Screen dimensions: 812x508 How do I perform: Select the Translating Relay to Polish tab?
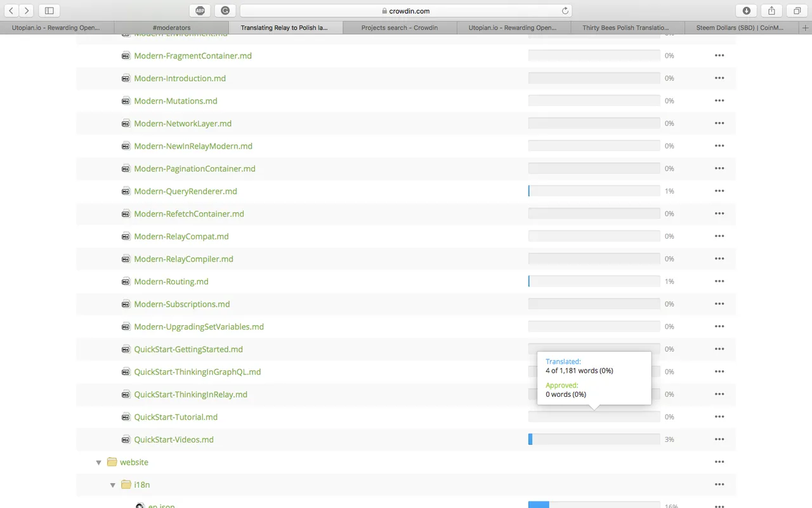[285, 28]
